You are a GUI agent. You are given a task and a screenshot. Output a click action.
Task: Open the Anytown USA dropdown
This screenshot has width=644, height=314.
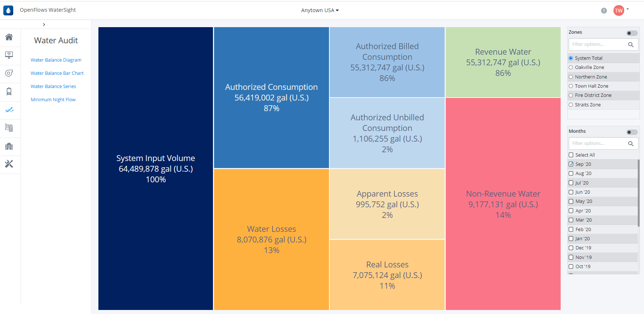click(320, 10)
